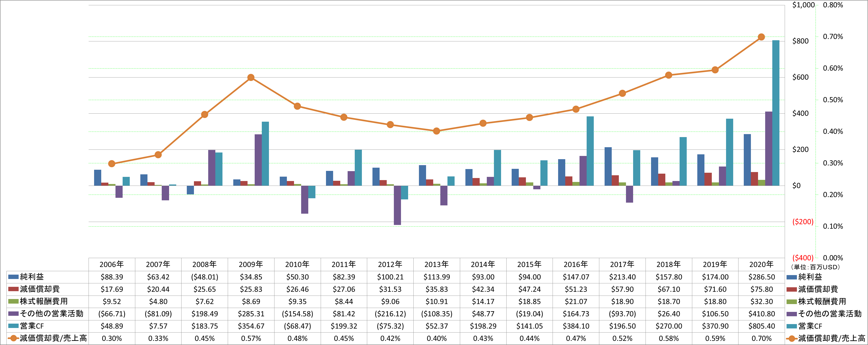Click the orange 減価償却費/売上高 legend marker at left
Screen dimensions: 868x345
[13, 338]
